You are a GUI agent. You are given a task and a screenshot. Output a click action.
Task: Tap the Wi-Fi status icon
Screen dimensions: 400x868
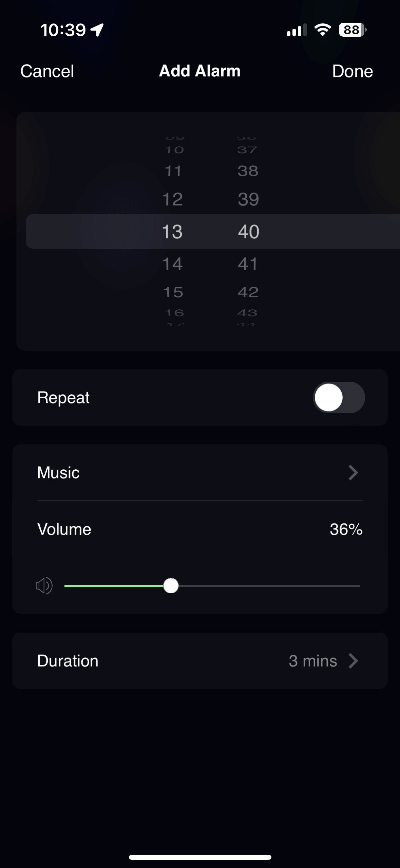(323, 30)
